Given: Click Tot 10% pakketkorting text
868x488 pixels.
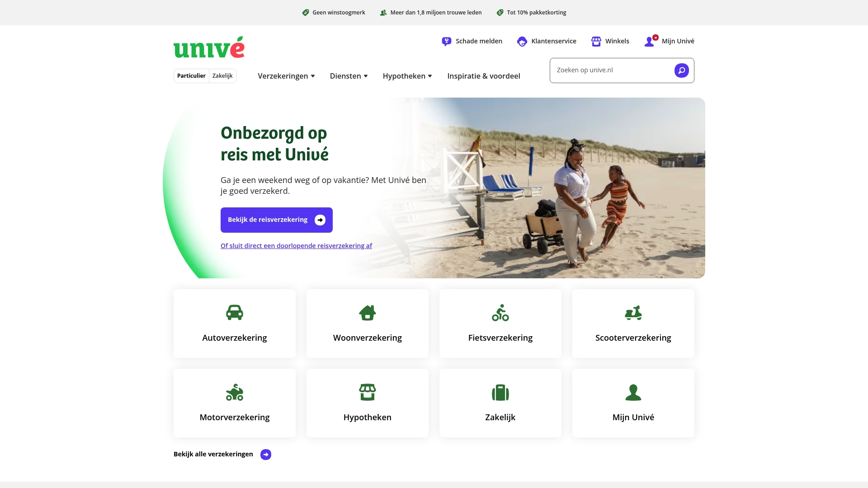Looking at the screenshot, I should click(x=537, y=13).
